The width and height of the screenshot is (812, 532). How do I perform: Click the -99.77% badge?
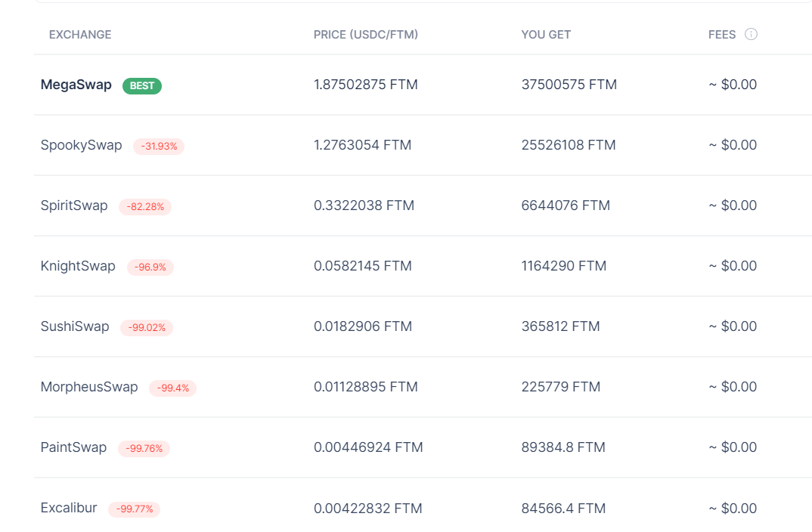[134, 510]
